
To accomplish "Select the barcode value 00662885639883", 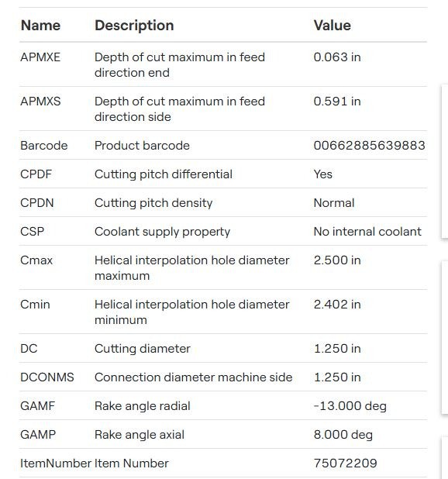I will point(369,146).
